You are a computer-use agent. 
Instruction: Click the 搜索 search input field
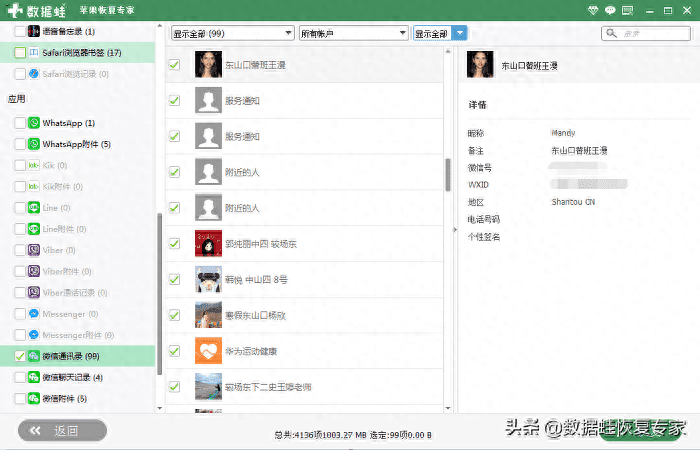(x=651, y=34)
